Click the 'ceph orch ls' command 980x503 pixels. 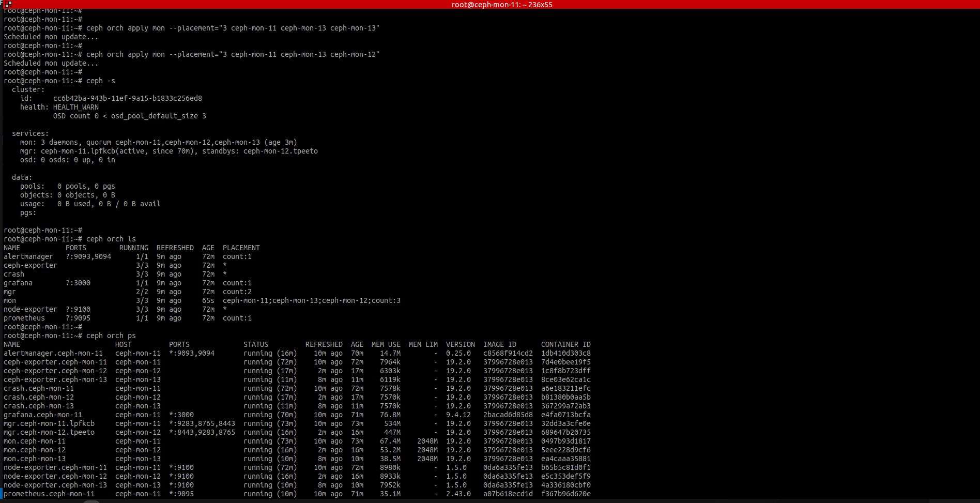coord(111,239)
